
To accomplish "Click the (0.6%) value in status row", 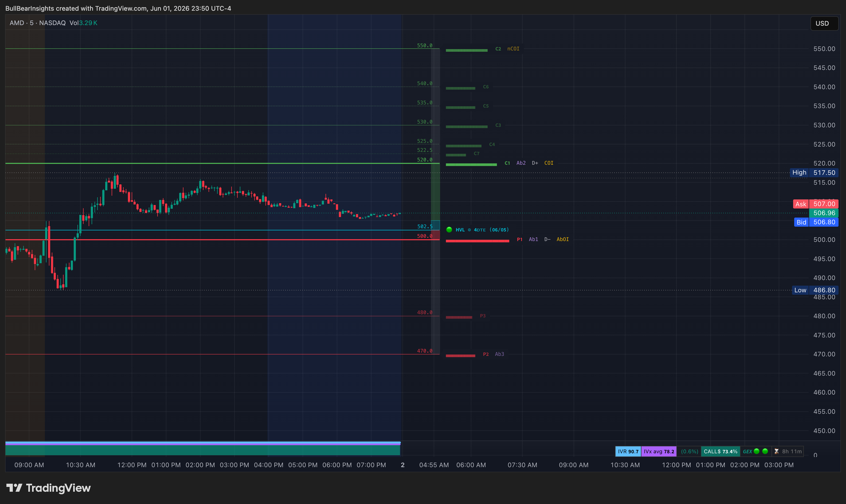I will coord(689,451).
